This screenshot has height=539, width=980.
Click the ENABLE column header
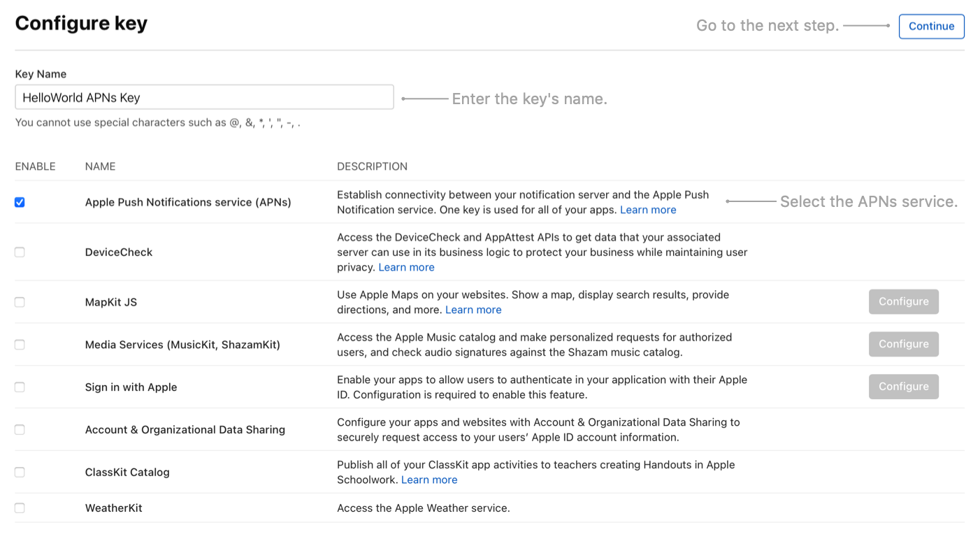coord(35,166)
